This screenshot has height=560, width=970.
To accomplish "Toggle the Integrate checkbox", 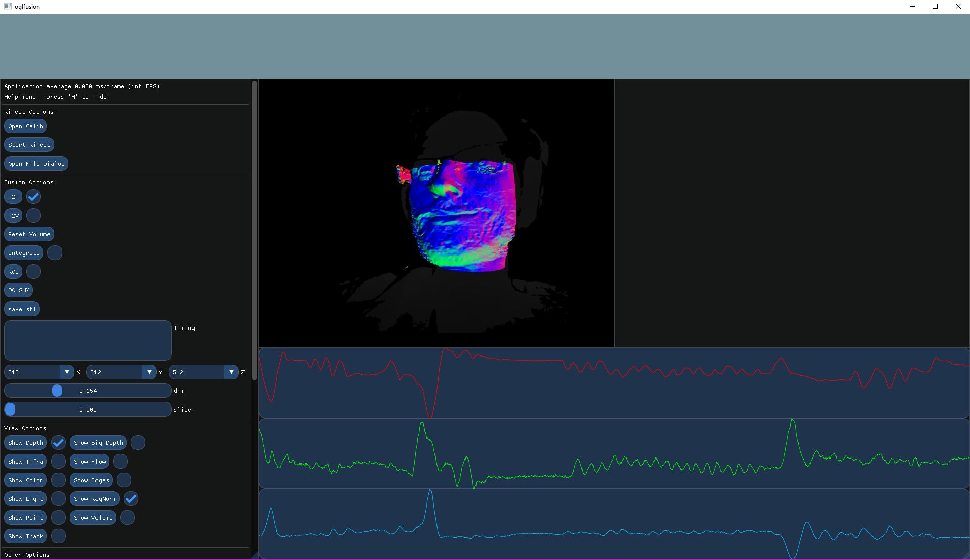I will click(x=55, y=253).
